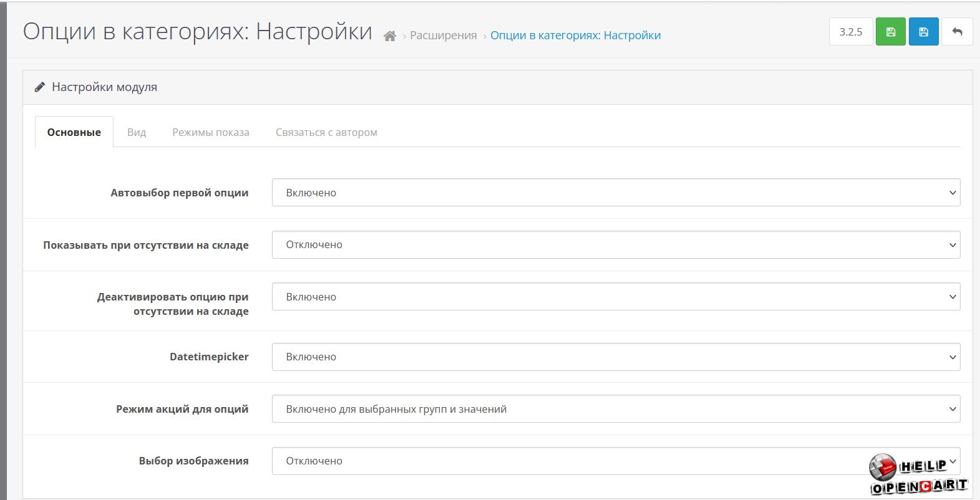The width and height of the screenshot is (980, 500).
Task: Open the Показывать при отсутствии на складе dropdown
Action: pos(616,245)
